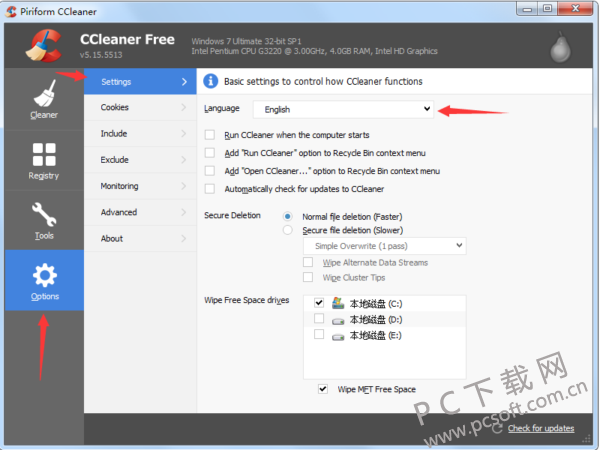Viewport: 600px width, 450px height.
Task: Click the 本地磁盘 (D:) drive label
Action: [375, 320]
